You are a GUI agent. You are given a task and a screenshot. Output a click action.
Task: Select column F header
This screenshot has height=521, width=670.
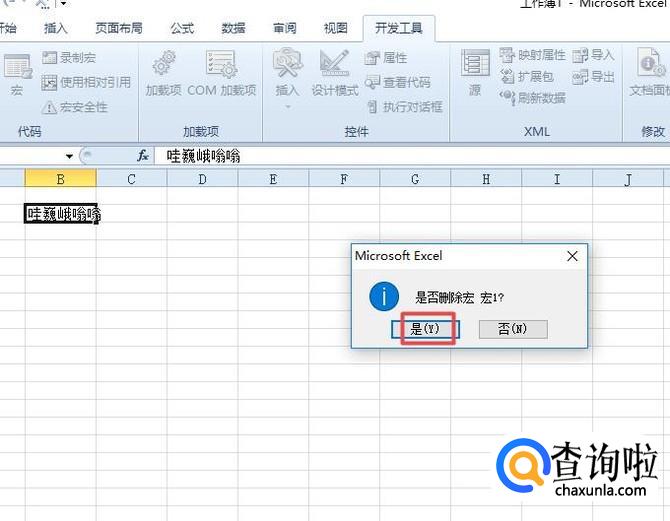[x=344, y=179]
